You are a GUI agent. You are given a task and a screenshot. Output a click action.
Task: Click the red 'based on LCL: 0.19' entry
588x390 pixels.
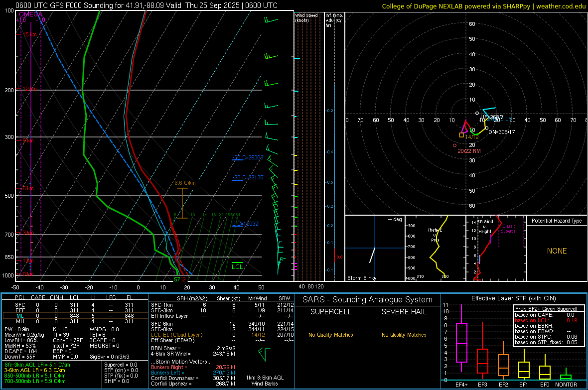(x=546, y=320)
